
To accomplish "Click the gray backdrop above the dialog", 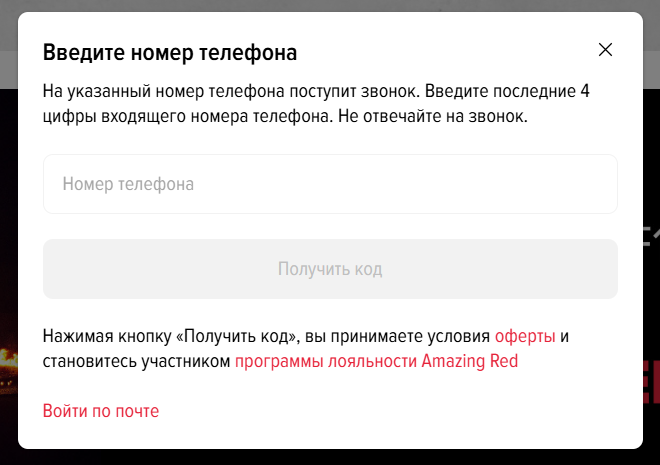I will (x=330, y=5).
